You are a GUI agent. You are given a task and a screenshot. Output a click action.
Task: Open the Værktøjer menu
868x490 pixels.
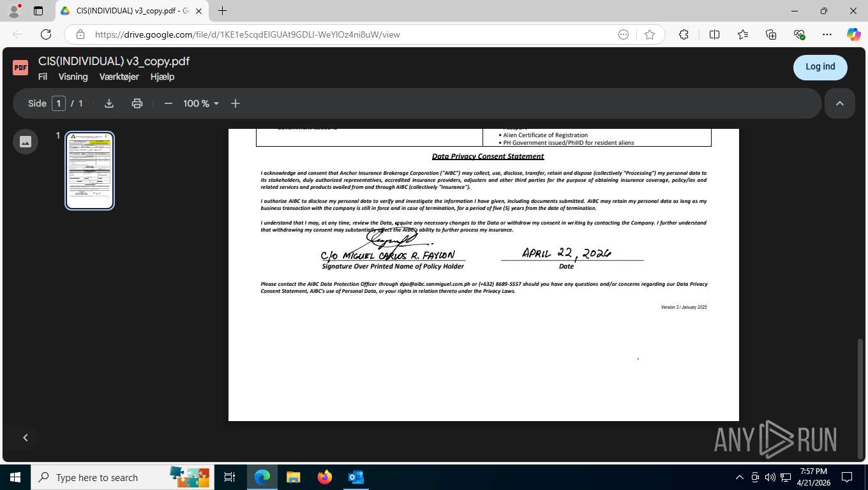119,77
